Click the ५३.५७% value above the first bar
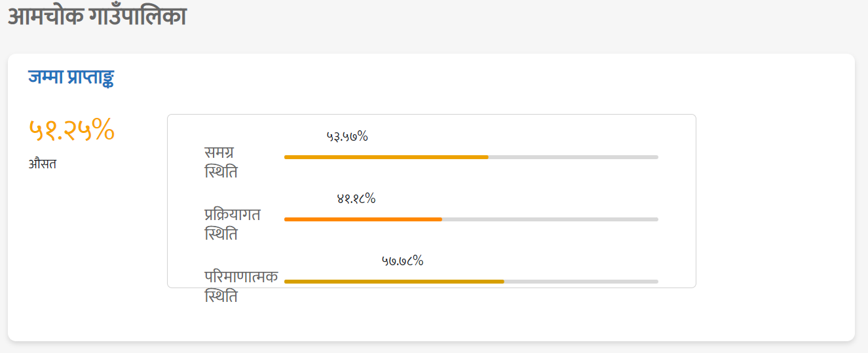The image size is (868, 353). tap(347, 136)
